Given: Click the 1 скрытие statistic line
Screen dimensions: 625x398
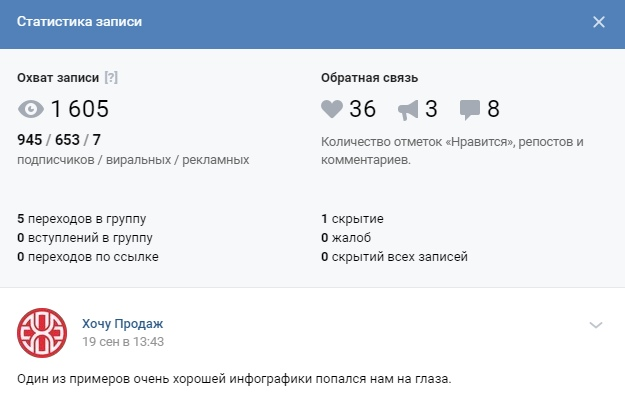Looking at the screenshot, I should point(352,219).
